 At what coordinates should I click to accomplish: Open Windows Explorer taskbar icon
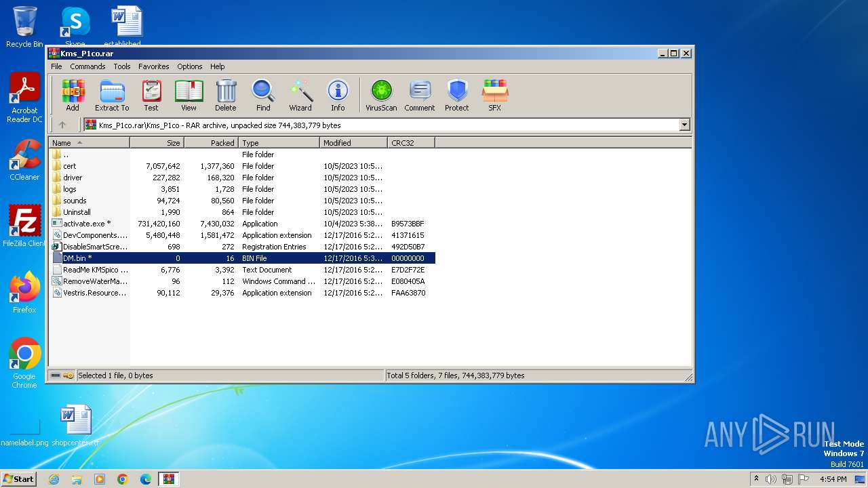pyautogui.click(x=77, y=479)
